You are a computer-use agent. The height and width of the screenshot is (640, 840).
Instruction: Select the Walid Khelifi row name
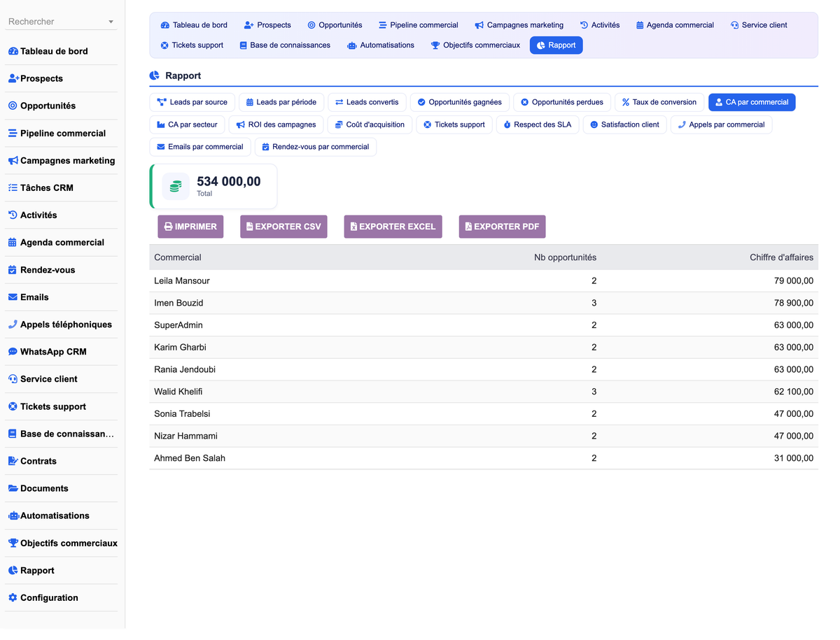click(178, 392)
